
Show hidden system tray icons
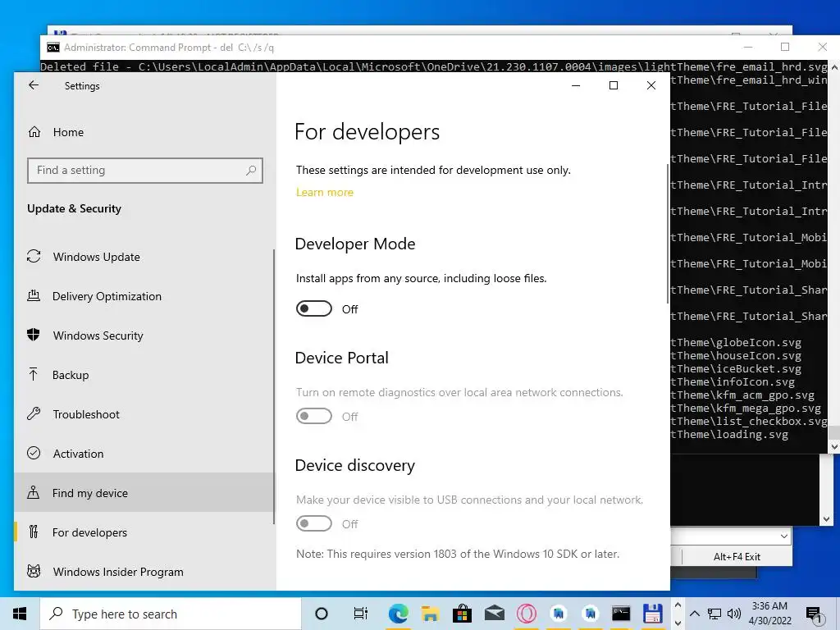coord(694,614)
